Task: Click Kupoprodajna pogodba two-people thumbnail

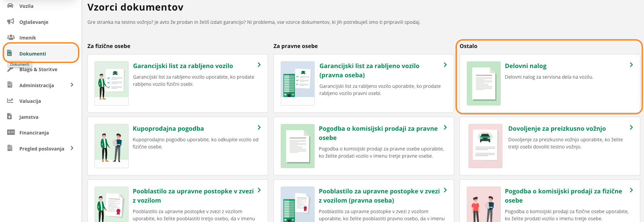Action: coord(112,146)
